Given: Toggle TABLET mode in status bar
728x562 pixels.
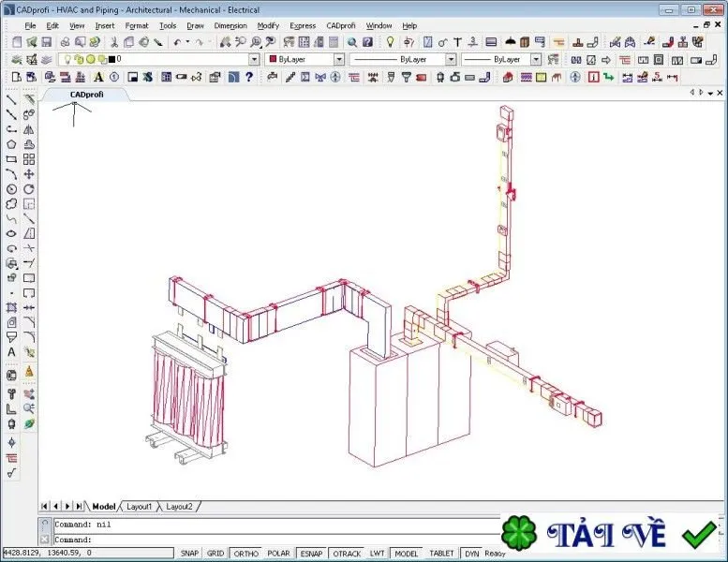Looking at the screenshot, I should pos(441,554).
